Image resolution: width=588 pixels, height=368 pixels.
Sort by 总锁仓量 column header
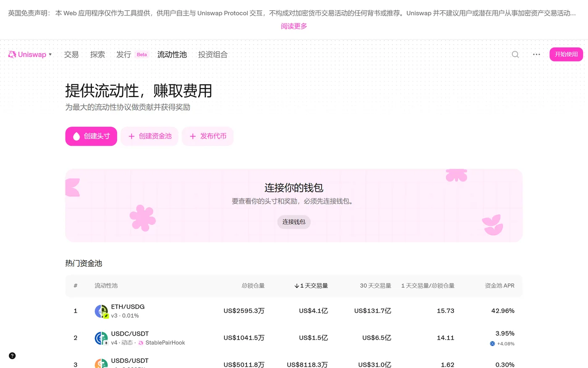click(x=253, y=286)
